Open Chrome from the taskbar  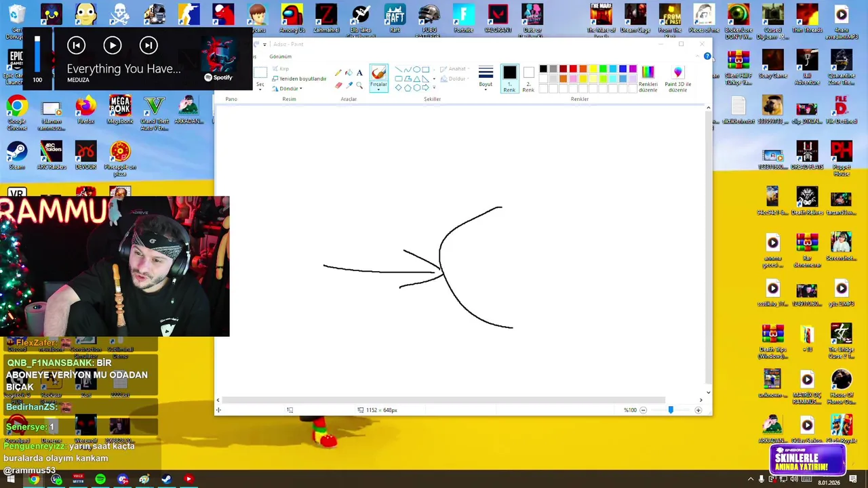[34, 480]
